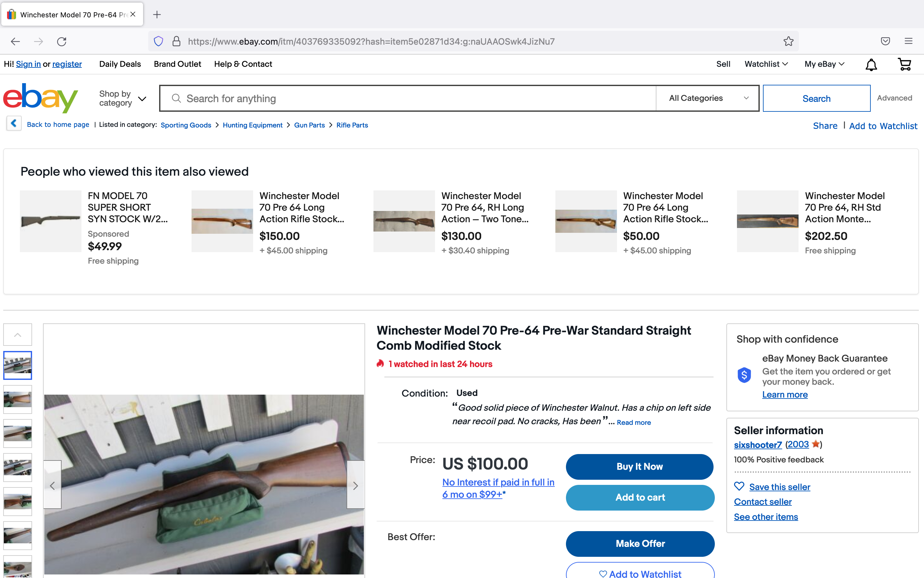This screenshot has height=578, width=924.
Task: Click the seller's feedback star icon
Action: [x=816, y=444]
